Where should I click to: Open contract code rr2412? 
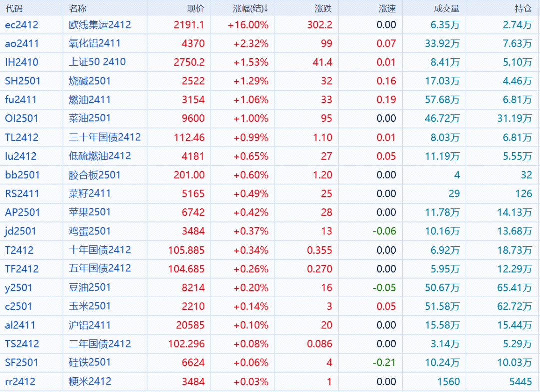pos(20,382)
